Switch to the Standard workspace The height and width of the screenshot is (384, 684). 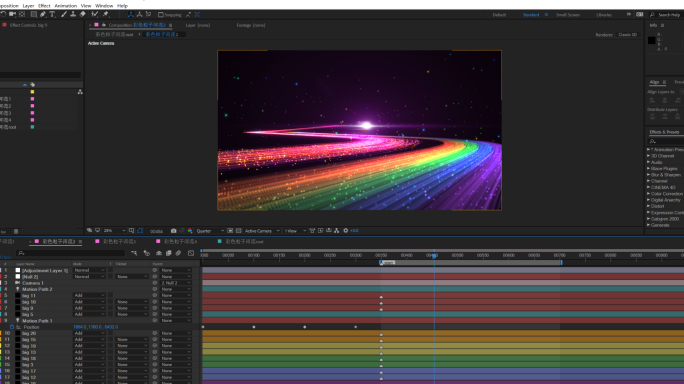click(x=530, y=15)
